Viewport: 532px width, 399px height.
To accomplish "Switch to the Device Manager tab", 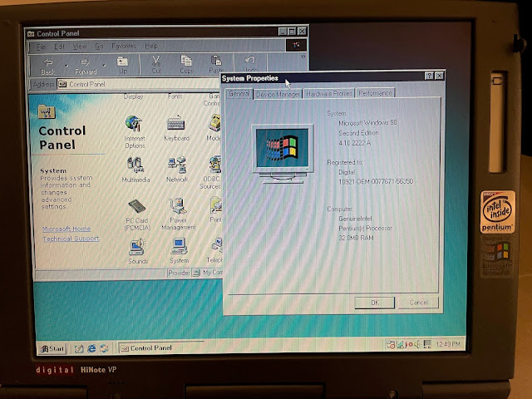I will click(x=278, y=94).
